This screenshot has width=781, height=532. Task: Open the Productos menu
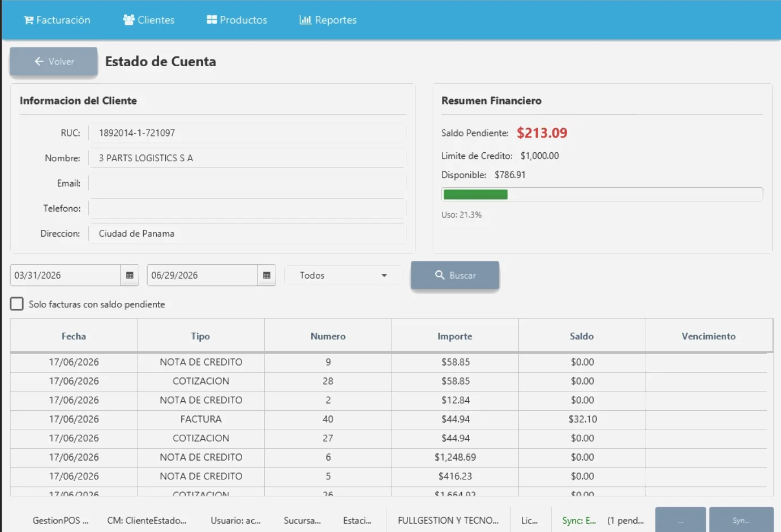(237, 20)
